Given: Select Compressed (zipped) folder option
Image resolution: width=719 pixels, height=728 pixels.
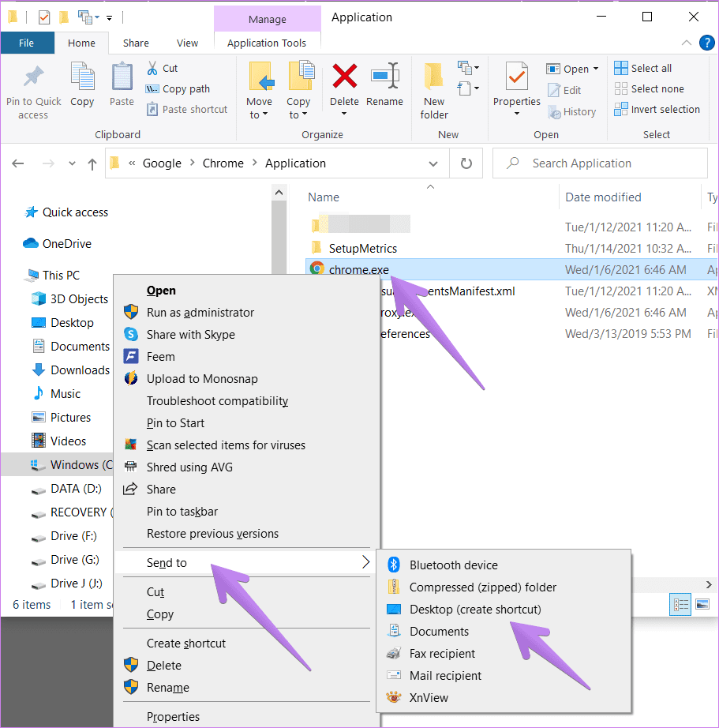Looking at the screenshot, I should click(x=504, y=587).
